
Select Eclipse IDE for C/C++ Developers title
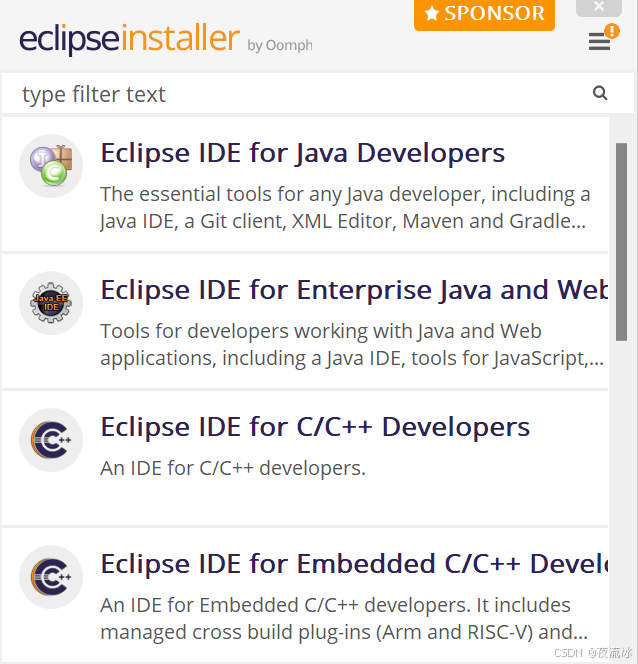click(x=315, y=427)
